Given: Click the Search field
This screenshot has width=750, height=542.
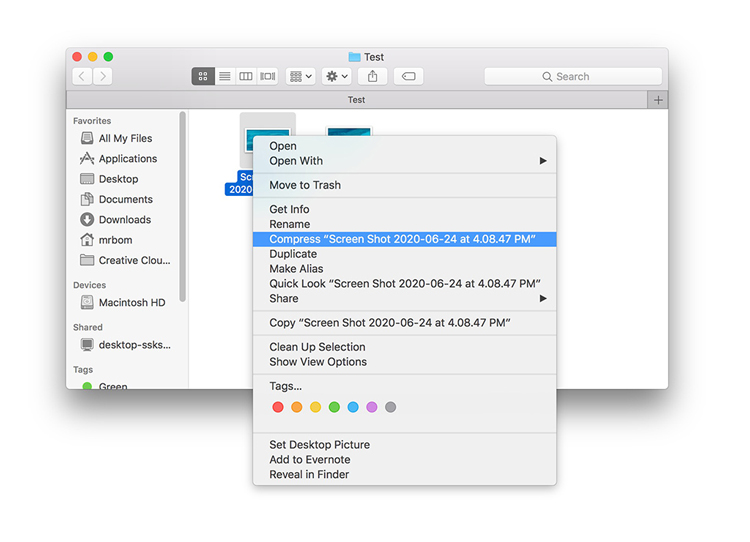Looking at the screenshot, I should click(x=573, y=77).
